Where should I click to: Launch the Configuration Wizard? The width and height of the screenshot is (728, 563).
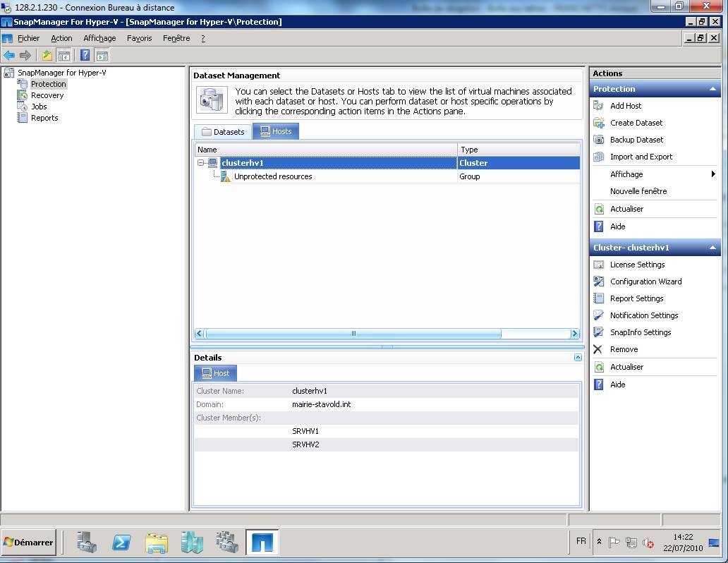[x=645, y=281]
